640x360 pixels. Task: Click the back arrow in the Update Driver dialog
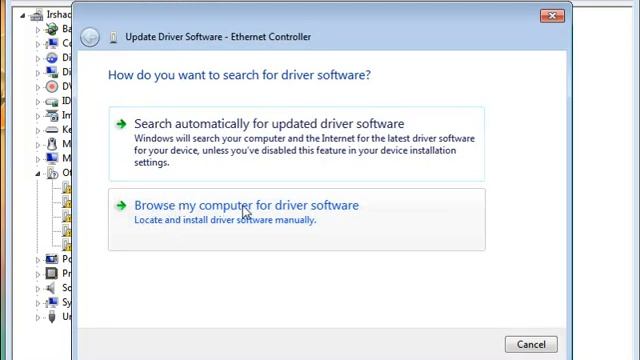tap(90, 37)
